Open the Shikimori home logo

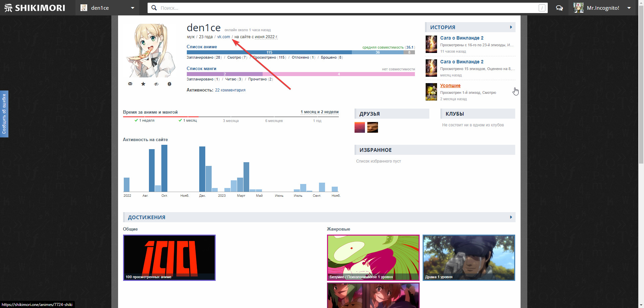[35, 8]
